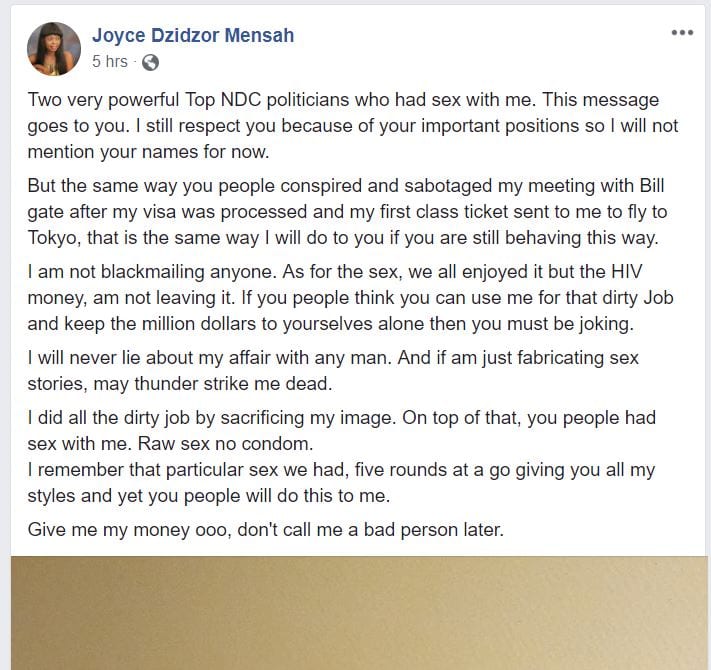
Task: Click the public globe privacy icon
Action: (x=150, y=62)
